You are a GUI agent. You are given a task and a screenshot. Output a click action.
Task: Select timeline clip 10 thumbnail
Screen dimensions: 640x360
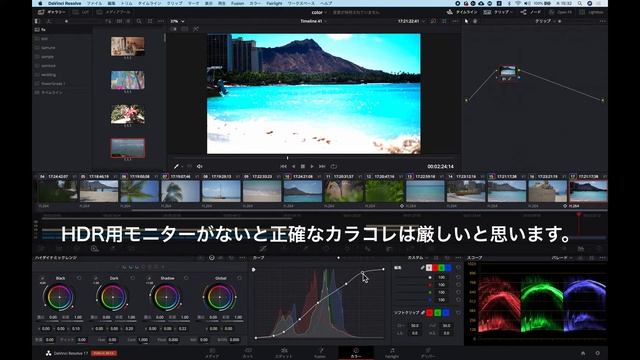point(303,191)
